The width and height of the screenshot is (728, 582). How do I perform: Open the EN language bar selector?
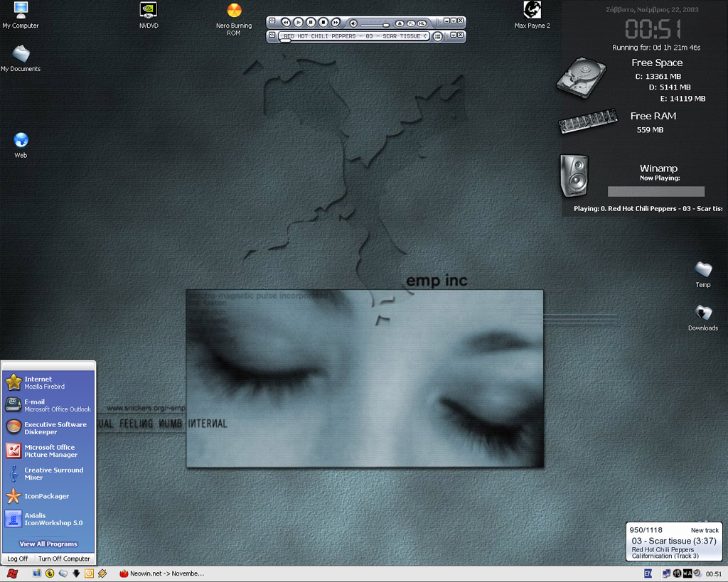648,573
